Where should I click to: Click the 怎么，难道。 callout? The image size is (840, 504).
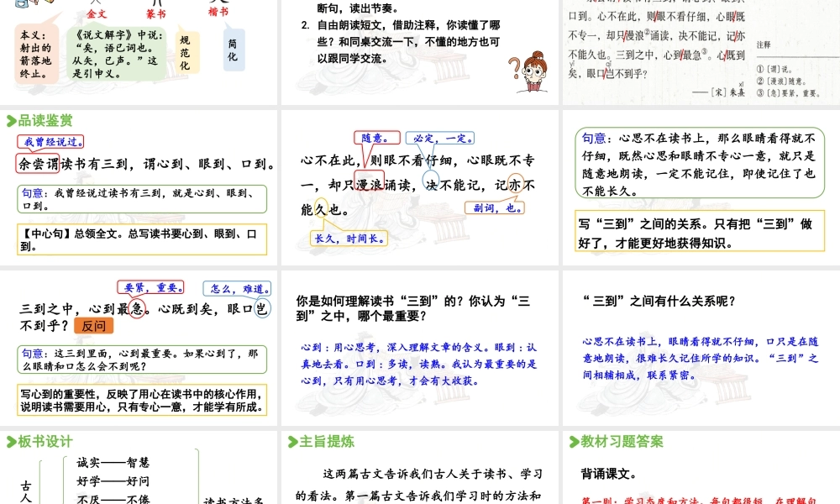pyautogui.click(x=237, y=288)
